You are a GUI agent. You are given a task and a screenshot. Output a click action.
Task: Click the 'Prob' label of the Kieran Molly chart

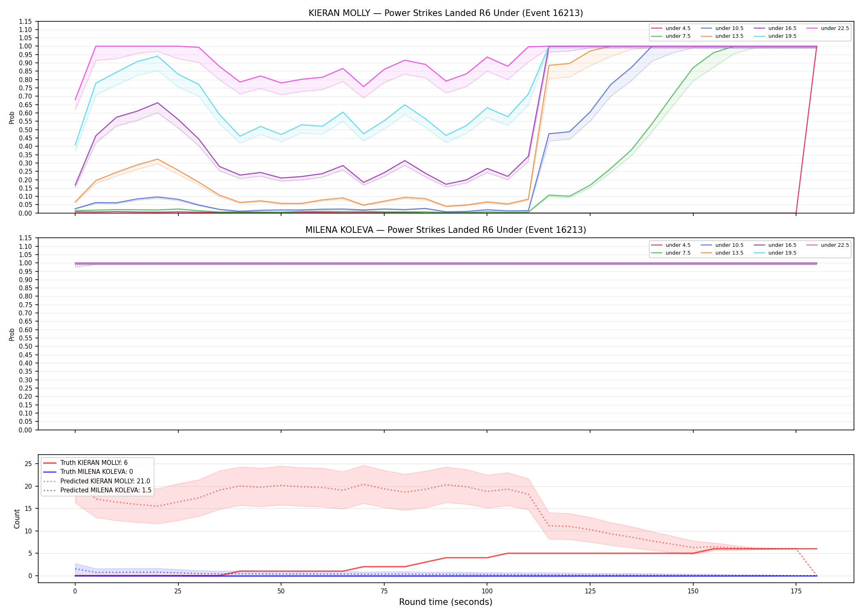(12, 117)
